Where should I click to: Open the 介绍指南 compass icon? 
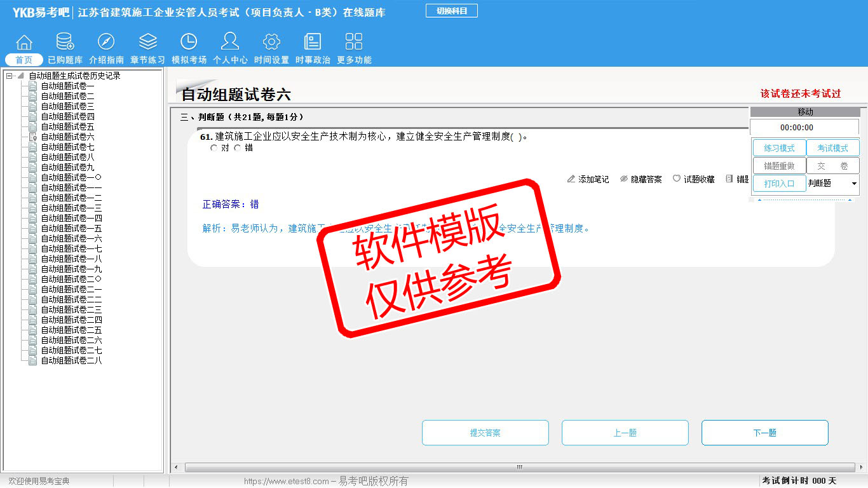(x=106, y=43)
